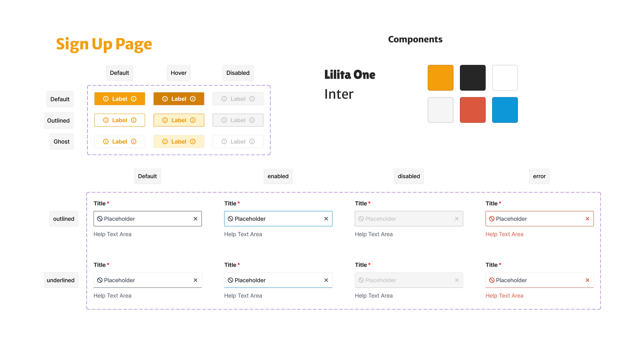Click right info icon on hover outlined button
This screenshot has height=362, width=644.
click(x=193, y=120)
